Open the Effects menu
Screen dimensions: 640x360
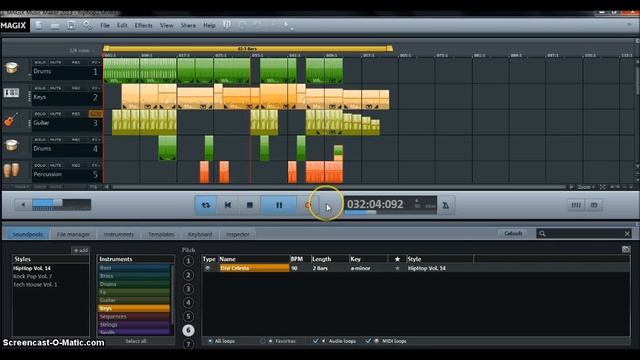pos(143,25)
